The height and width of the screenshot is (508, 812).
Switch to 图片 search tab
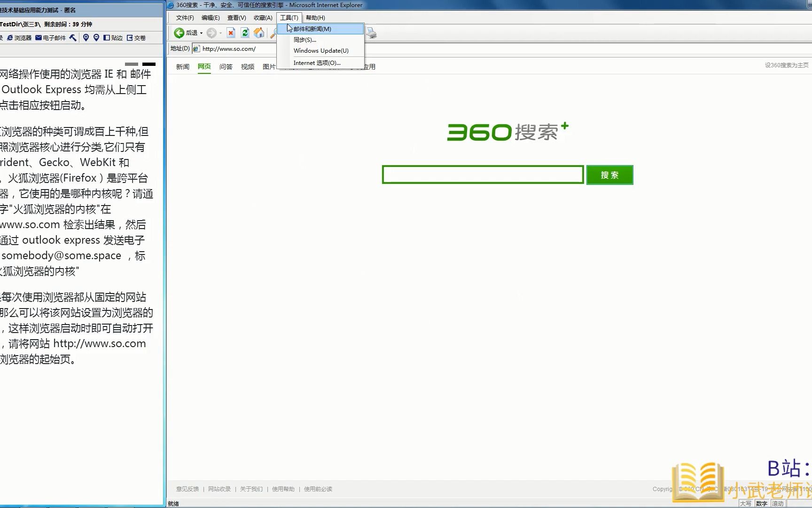tap(269, 67)
